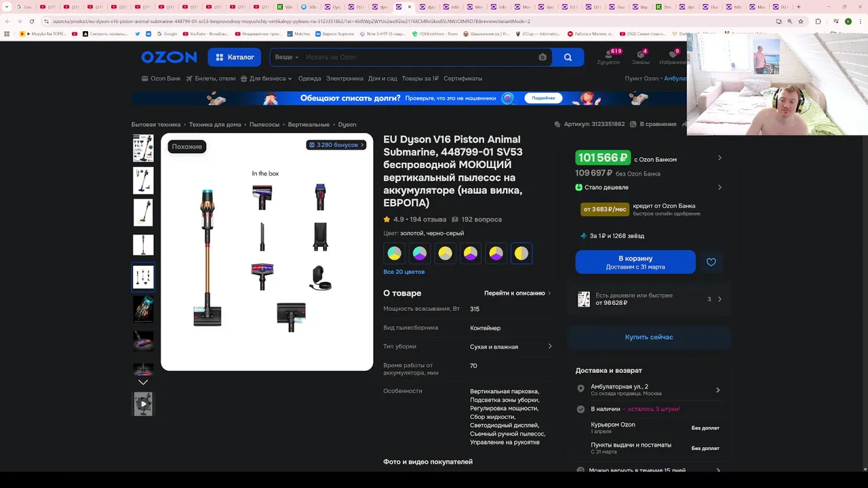Expand the Тип уборки chevron
Screen dimensions: 868x488
[x=550, y=346]
